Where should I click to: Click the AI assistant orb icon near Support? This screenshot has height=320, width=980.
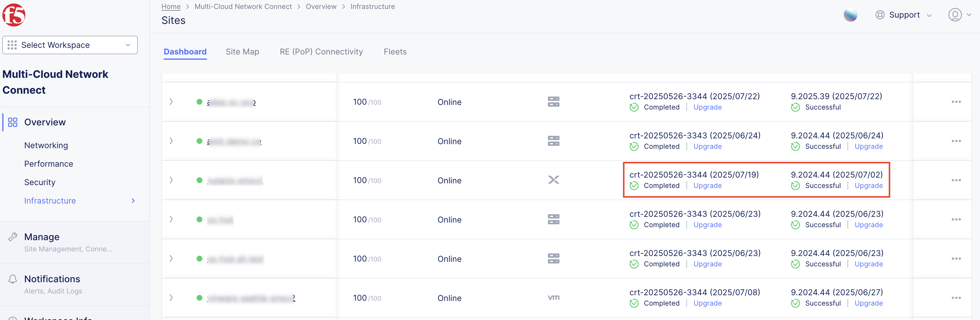851,15
